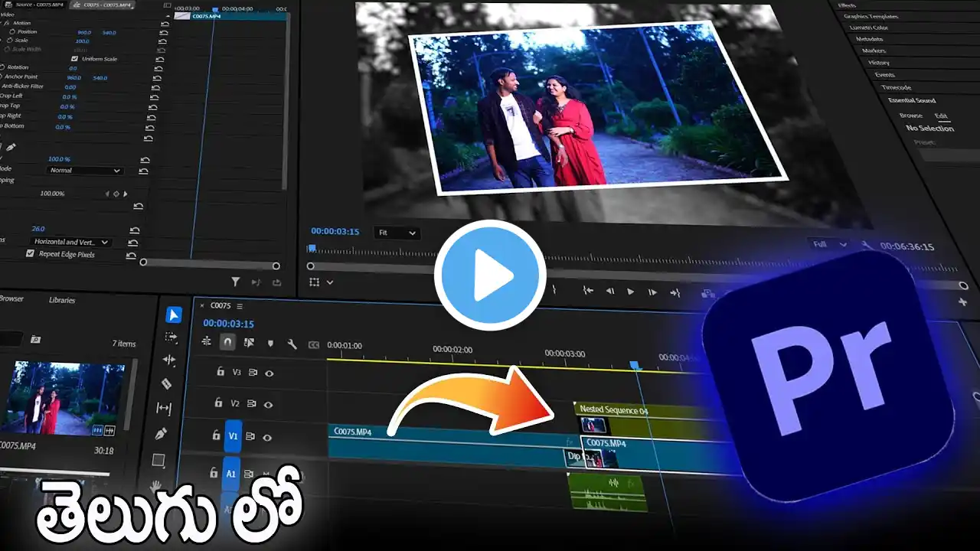Viewport: 980px width, 551px height.
Task: Hide the V1 track output
Action: point(267,438)
